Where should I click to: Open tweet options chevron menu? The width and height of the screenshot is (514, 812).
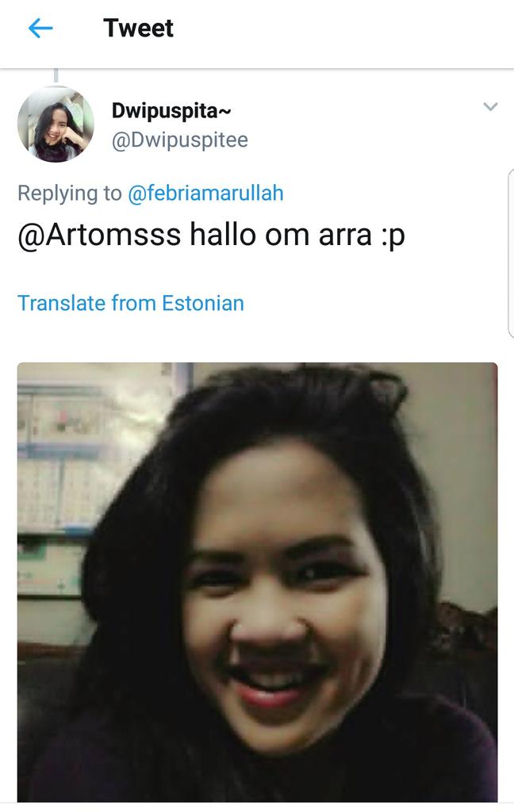coord(490,107)
